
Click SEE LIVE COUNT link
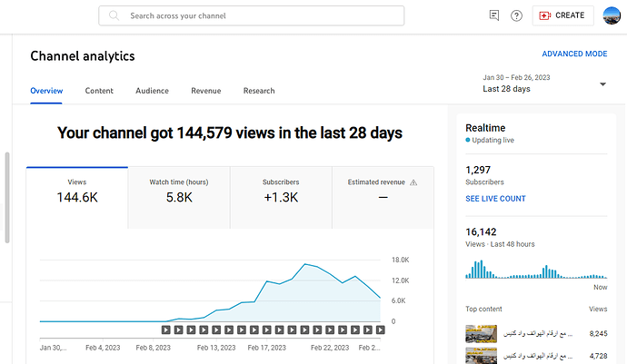[x=495, y=198]
